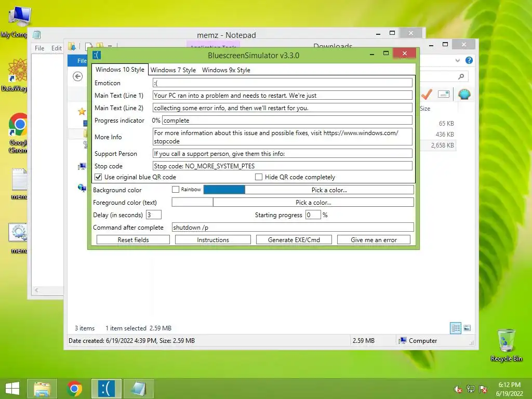Open the Instructions button
This screenshot has height=399, width=532.
212,240
